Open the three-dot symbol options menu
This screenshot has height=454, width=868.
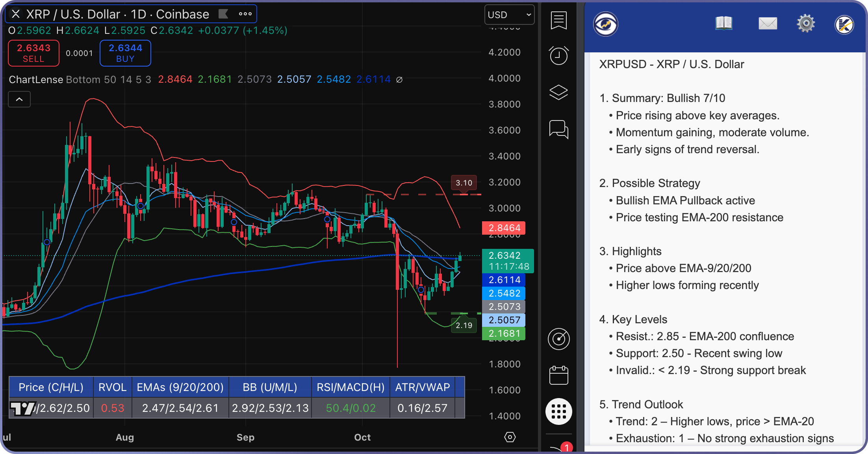(x=245, y=14)
